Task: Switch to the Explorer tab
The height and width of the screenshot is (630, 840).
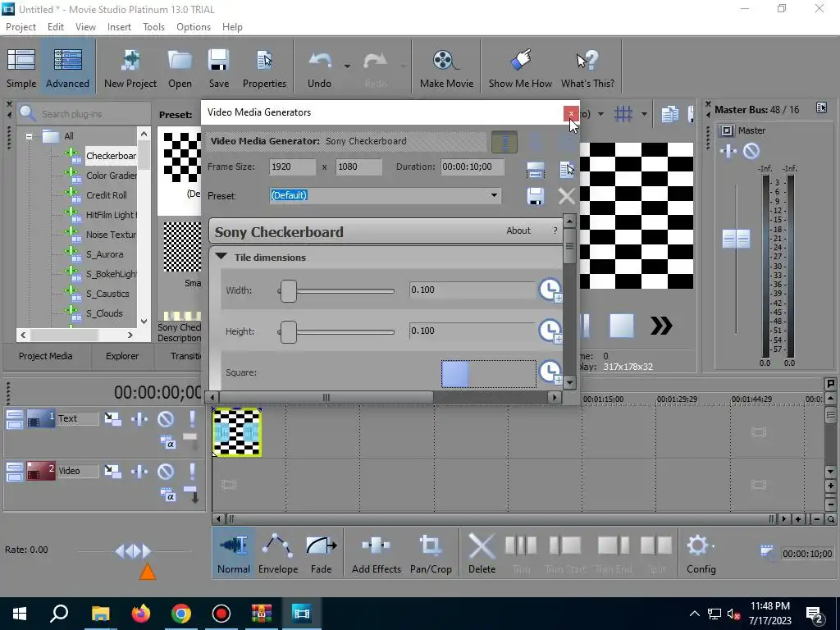Action: 122,356
